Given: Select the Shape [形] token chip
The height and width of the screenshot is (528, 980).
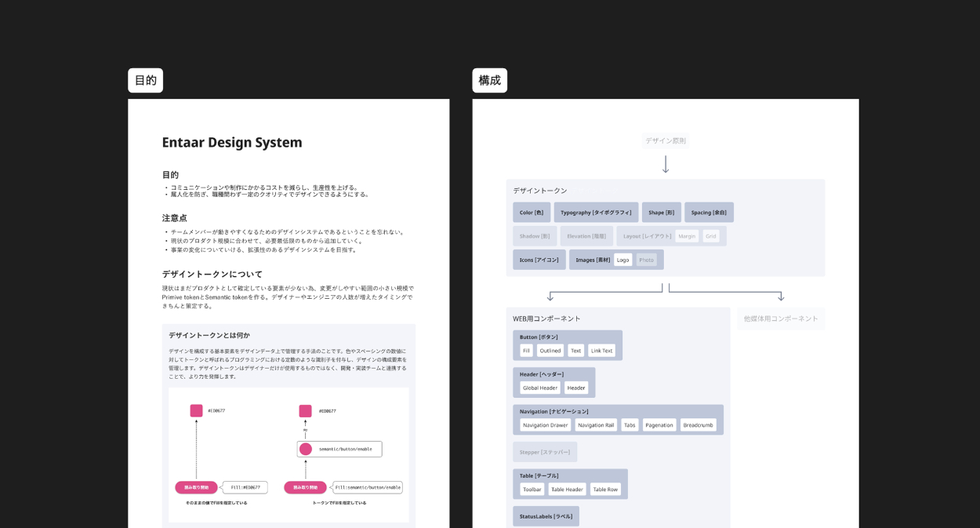Looking at the screenshot, I should (661, 213).
